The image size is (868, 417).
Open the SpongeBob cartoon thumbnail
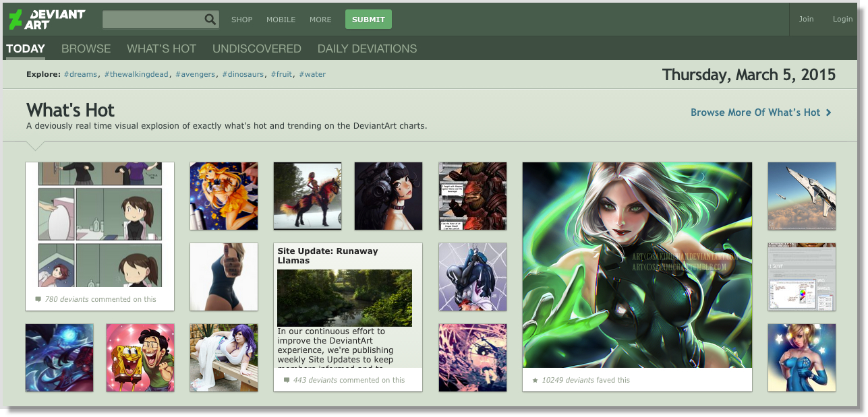[140, 358]
